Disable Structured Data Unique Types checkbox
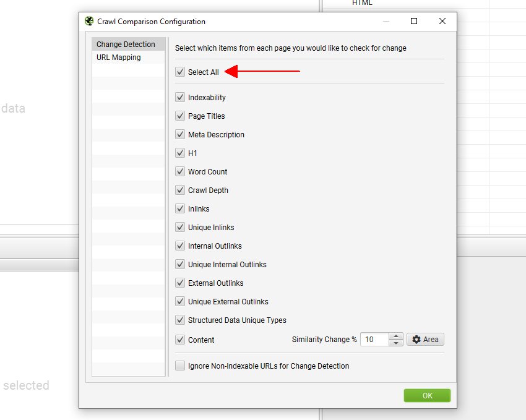 (x=180, y=320)
